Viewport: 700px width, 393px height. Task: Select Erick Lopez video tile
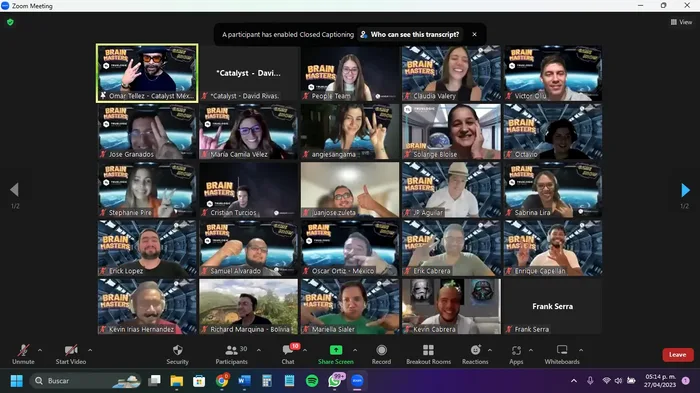coord(147,248)
